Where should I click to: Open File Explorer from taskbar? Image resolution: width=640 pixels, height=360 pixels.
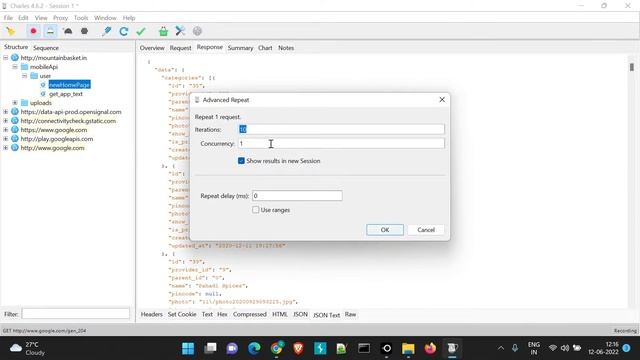coord(408,348)
